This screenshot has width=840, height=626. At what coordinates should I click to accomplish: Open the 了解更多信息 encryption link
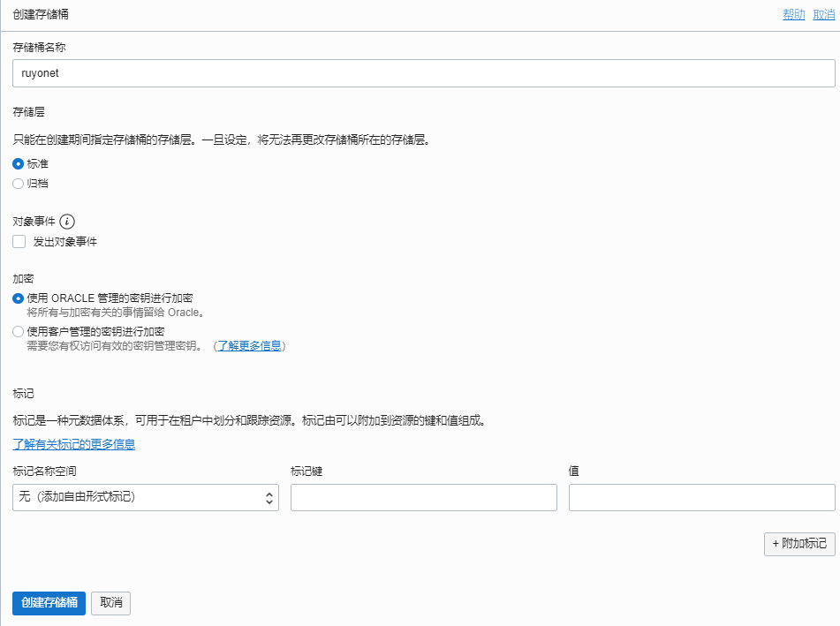tap(250, 346)
